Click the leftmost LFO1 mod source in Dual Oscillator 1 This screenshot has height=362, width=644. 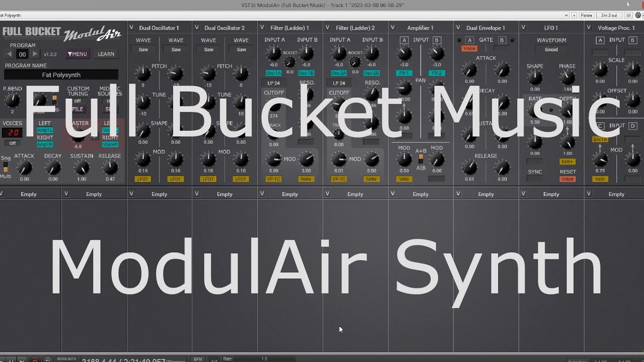(143, 179)
